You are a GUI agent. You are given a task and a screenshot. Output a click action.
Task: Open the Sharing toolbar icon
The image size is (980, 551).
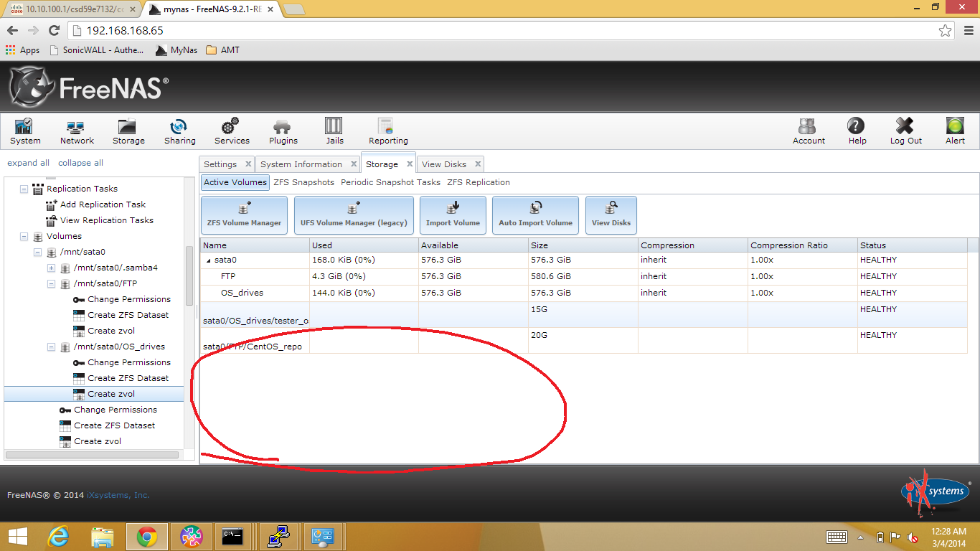(179, 132)
